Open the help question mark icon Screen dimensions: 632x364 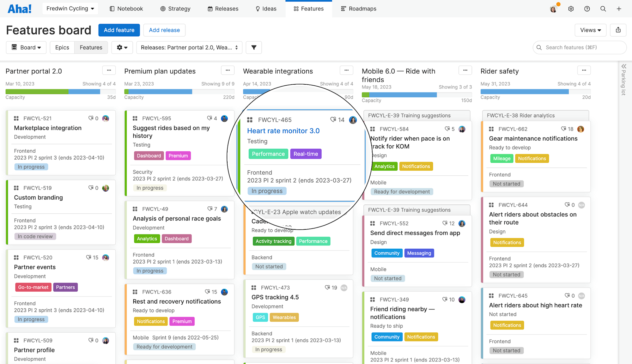pos(587,9)
